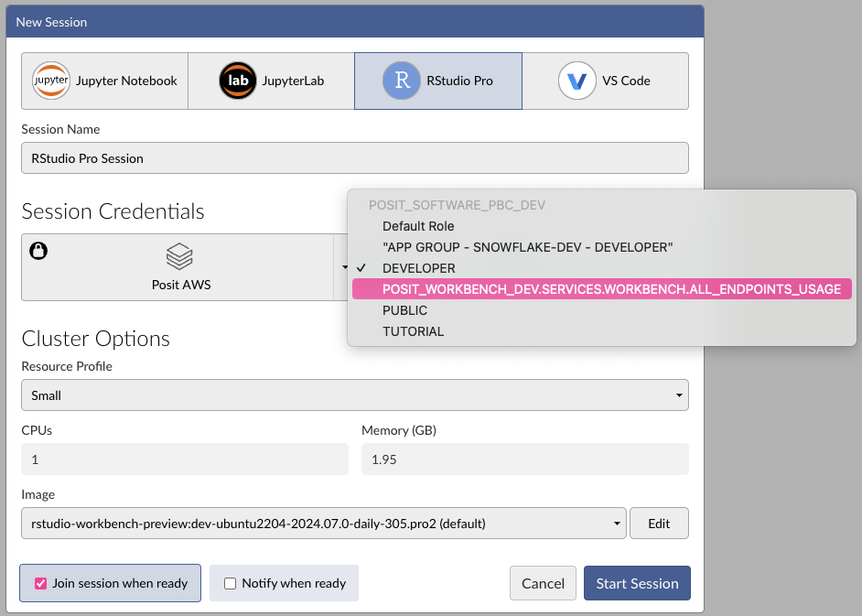Select the PUBLIC role option
Image resolution: width=862 pixels, height=616 pixels.
pos(602,310)
